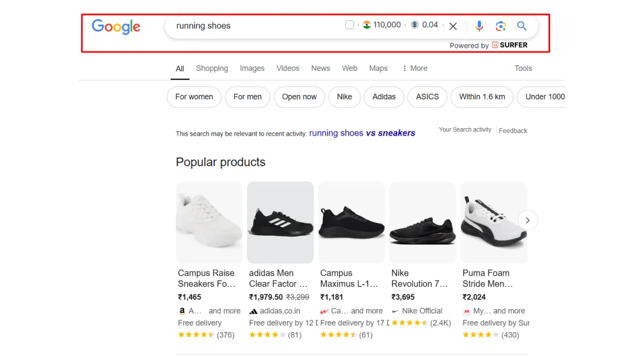The width and height of the screenshot is (644, 362).
Task: Clear the search query with the X
Action: pos(453,26)
